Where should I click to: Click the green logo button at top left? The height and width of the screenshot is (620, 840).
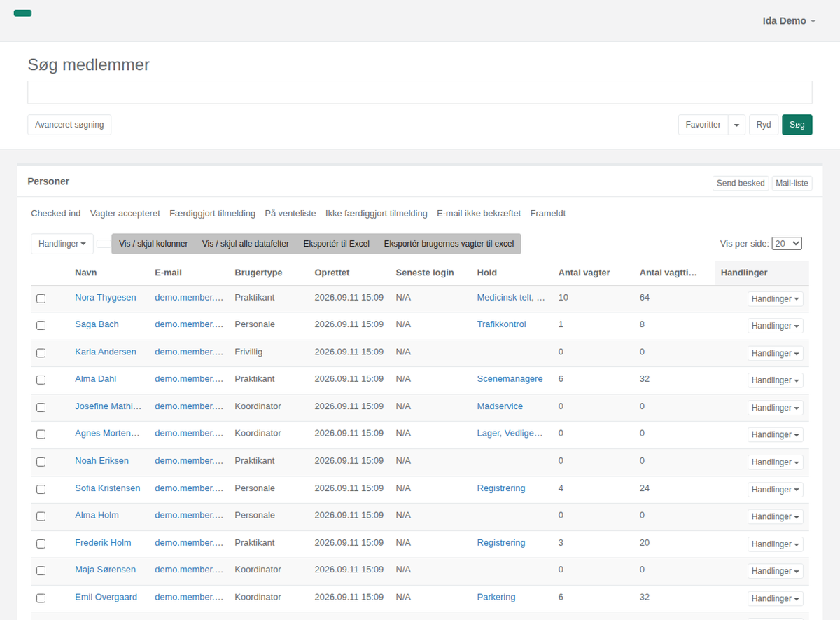tap(22, 13)
